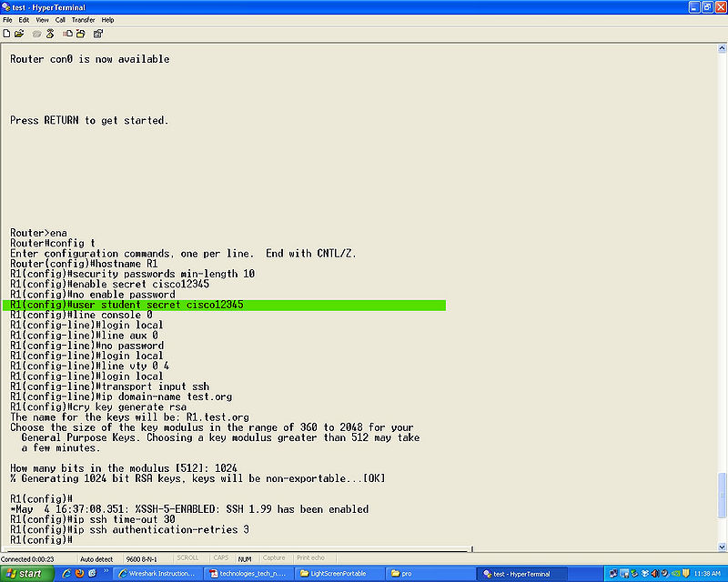This screenshot has height=582, width=728.
Task: Click the Receive file toolbar icon
Action: 81,34
